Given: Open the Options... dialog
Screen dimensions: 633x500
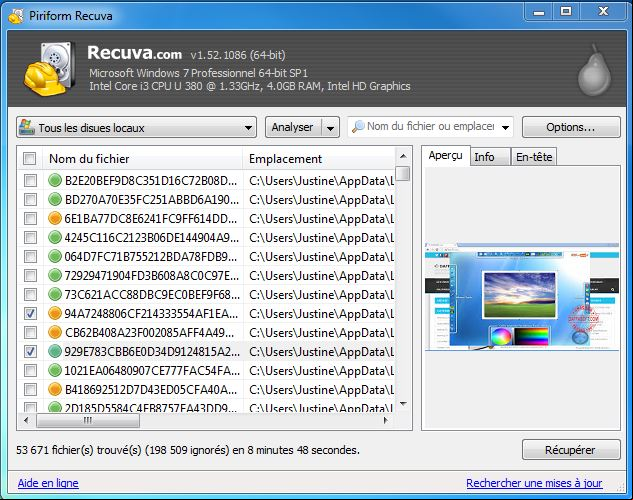Looking at the screenshot, I should tap(571, 127).
